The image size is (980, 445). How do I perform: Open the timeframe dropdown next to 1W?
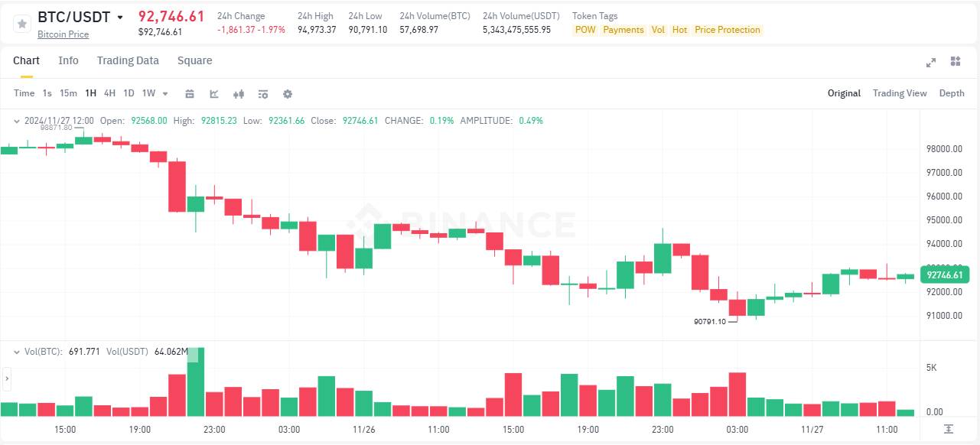click(164, 93)
